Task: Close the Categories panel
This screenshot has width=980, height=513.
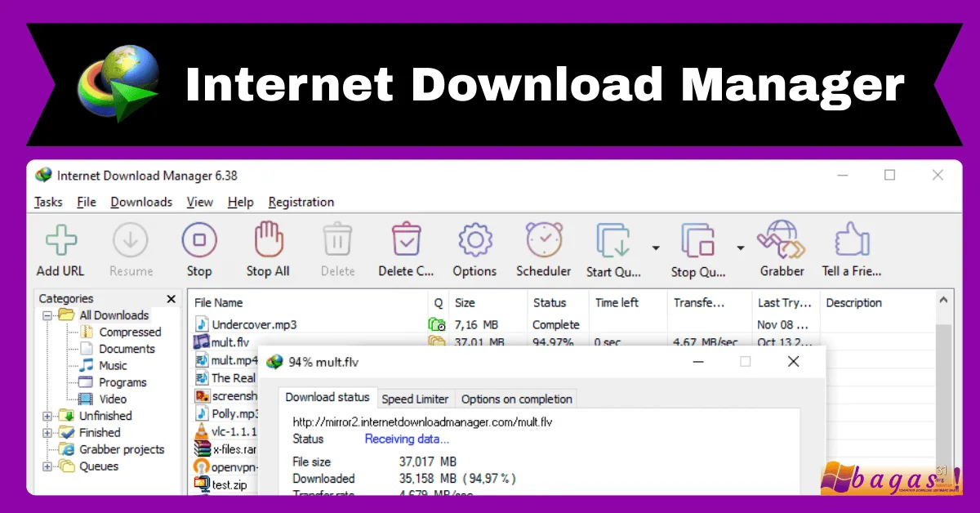Action: [x=171, y=298]
